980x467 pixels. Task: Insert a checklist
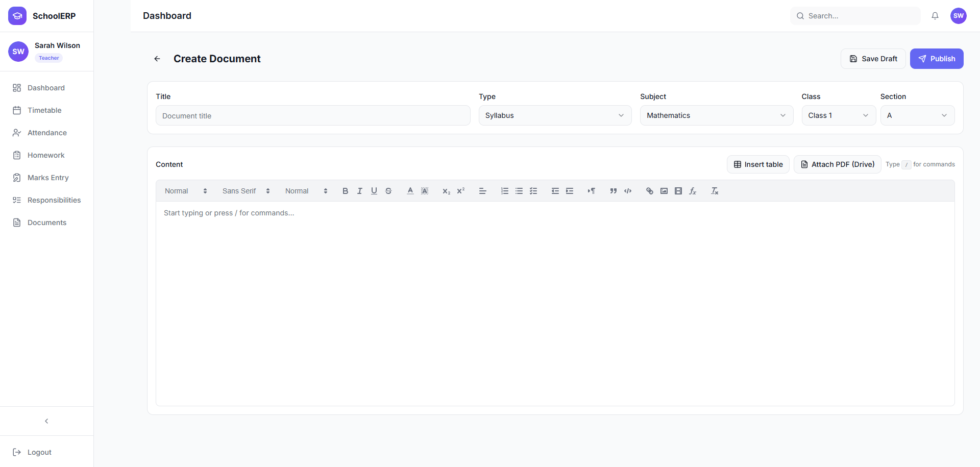point(533,191)
